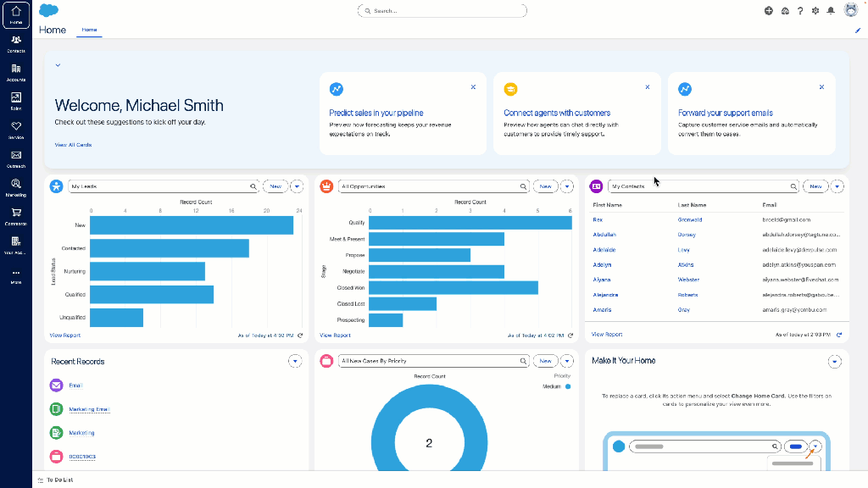Click inside the global Search field
The image size is (868, 488).
pyautogui.click(x=442, y=10)
